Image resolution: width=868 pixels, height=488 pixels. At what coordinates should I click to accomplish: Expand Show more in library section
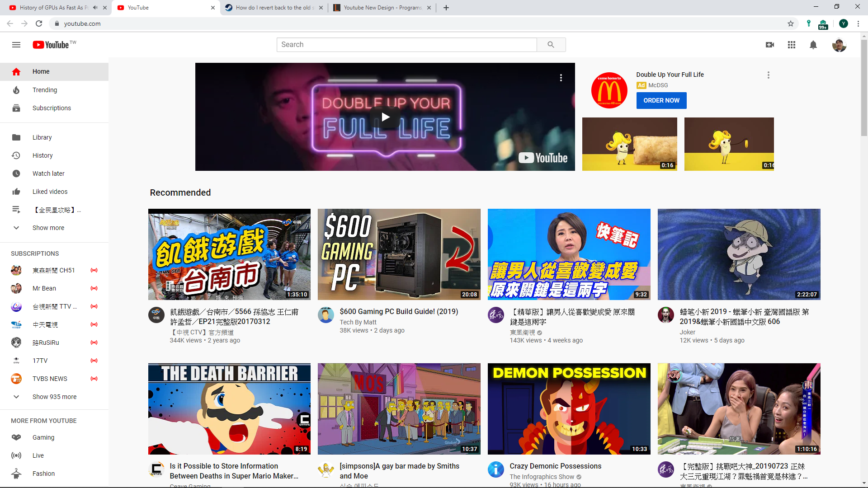pos(54,228)
